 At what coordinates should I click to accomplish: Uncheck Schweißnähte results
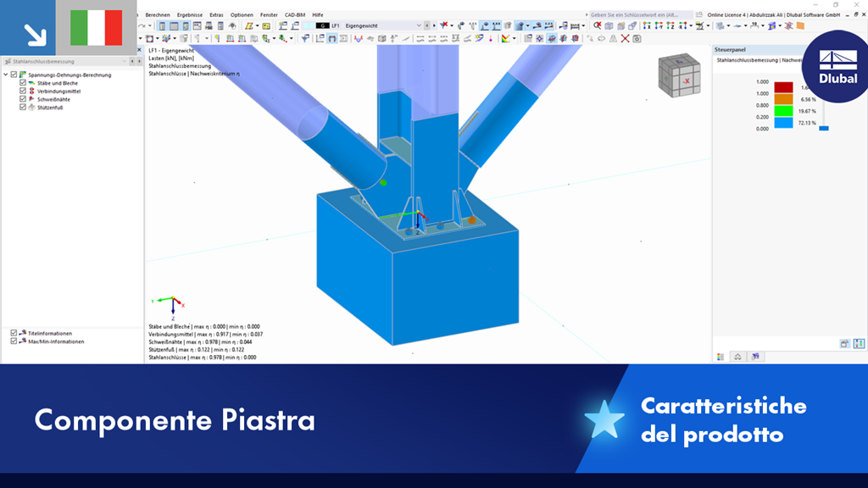pyautogui.click(x=23, y=99)
